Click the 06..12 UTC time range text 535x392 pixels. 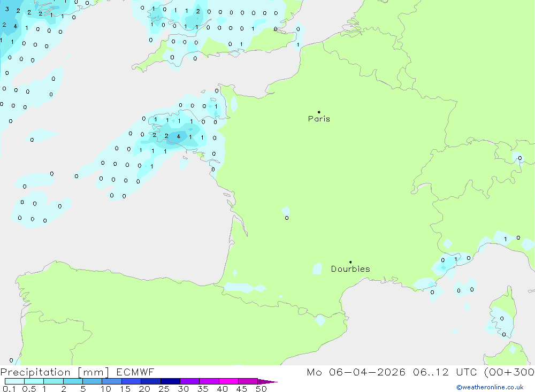click(x=445, y=372)
